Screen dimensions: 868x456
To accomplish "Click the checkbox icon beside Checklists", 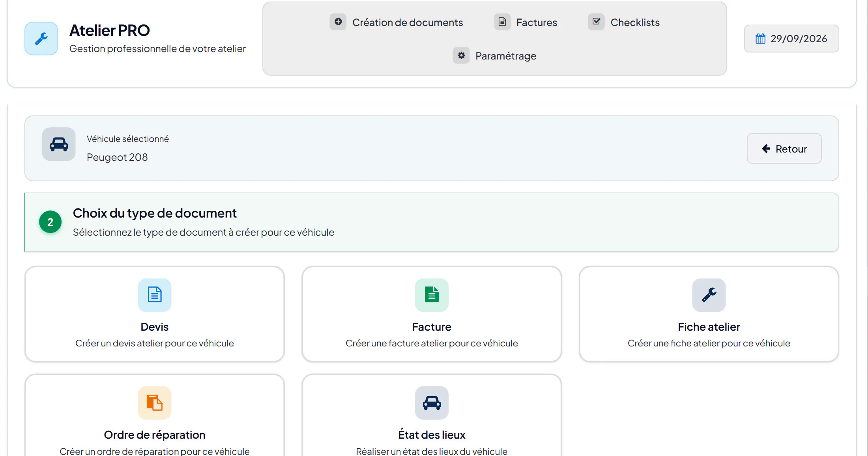I will (596, 22).
